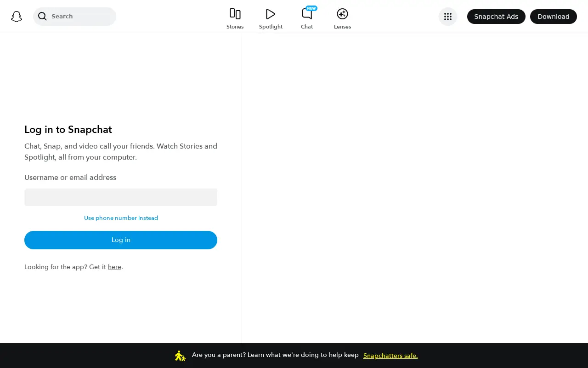588x368 pixels.
Task: Click the magnifying glass search icon
Action: tap(42, 17)
